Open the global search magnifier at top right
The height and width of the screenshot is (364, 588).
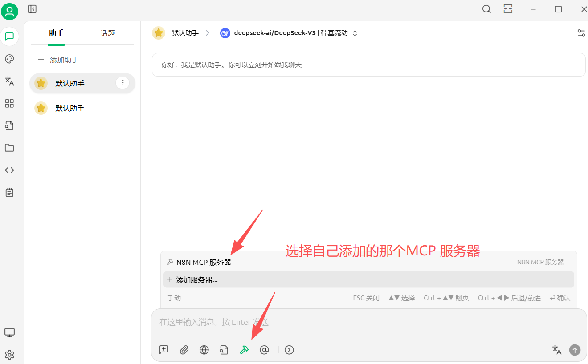(x=486, y=9)
